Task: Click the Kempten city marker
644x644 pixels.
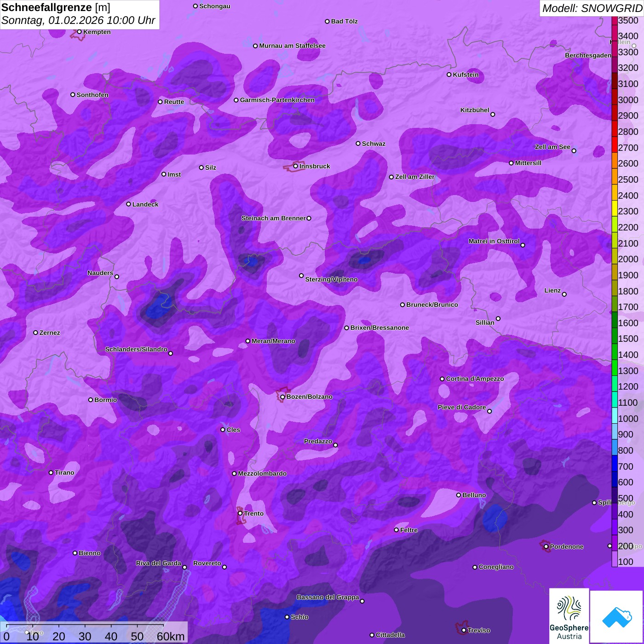Action: tap(79, 32)
